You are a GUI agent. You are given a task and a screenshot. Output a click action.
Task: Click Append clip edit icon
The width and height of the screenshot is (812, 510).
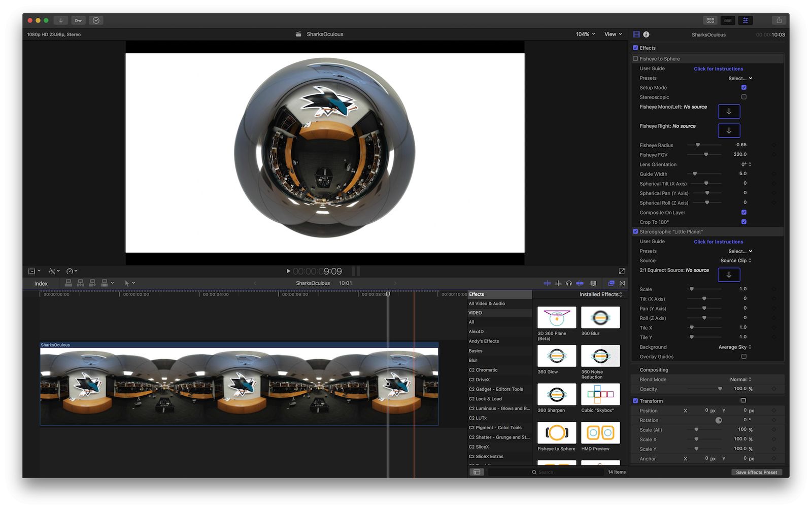pos(92,283)
